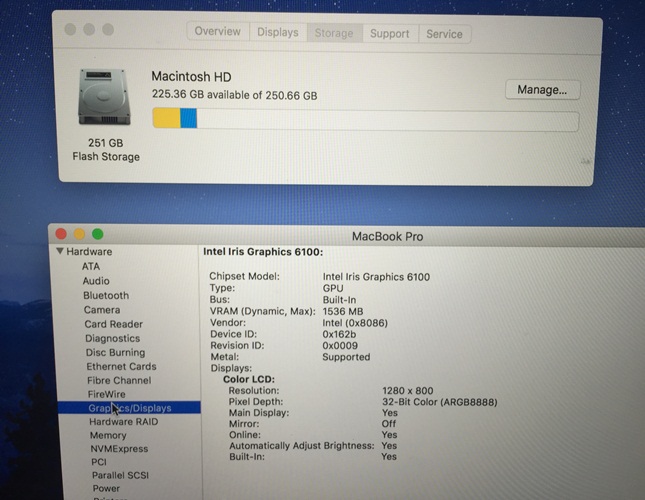Select Disc Burning in the sidebar
The width and height of the screenshot is (645, 500).
click(x=116, y=352)
